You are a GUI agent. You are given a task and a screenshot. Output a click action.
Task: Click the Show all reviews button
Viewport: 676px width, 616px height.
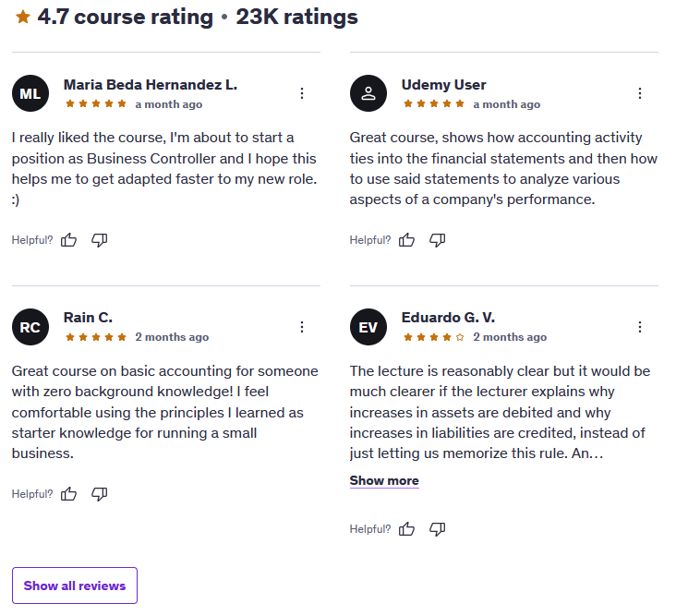[x=75, y=586]
